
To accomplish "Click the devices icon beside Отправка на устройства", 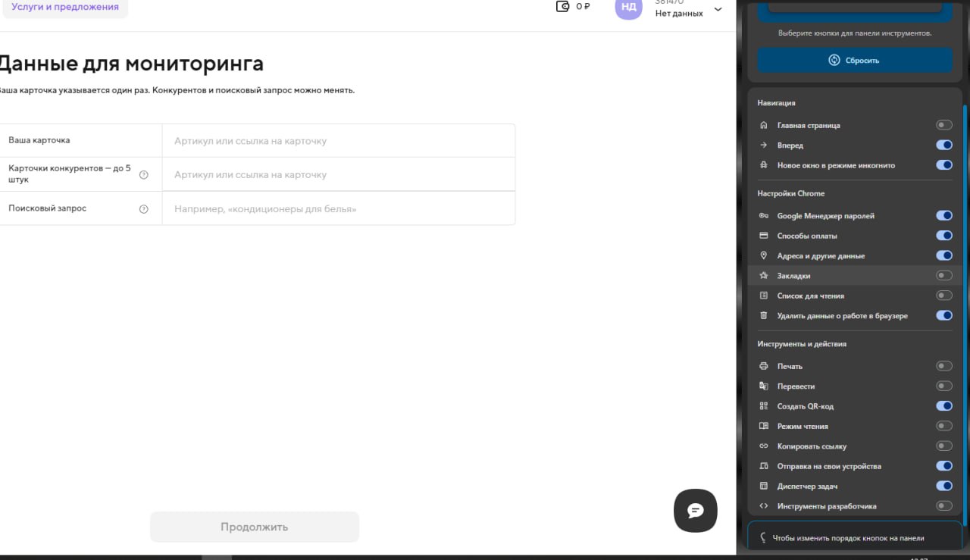I will click(764, 466).
